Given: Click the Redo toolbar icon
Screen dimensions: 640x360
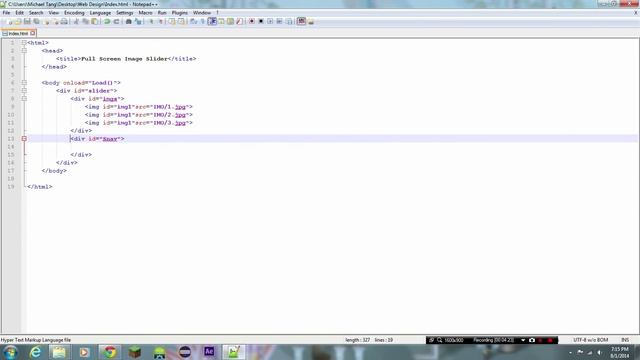Looking at the screenshot, I should click(x=116, y=21).
